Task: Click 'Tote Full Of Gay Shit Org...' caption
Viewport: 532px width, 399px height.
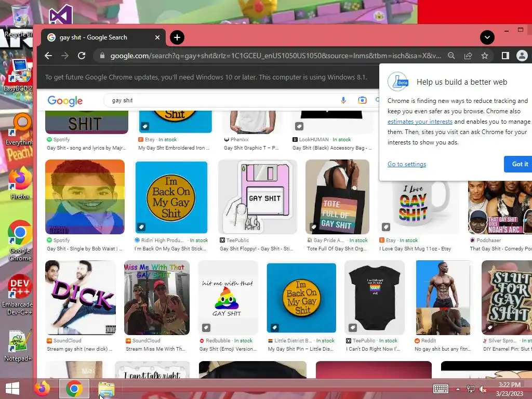Action: click(337, 249)
